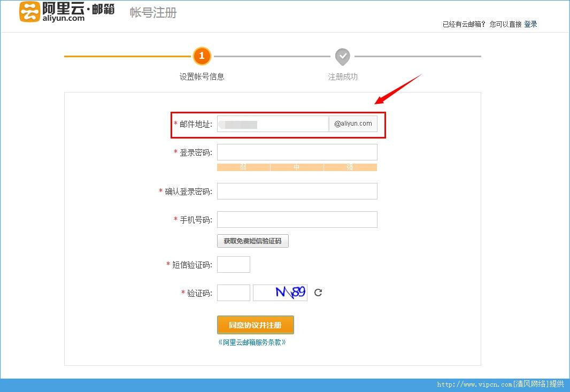Click the 登录 login link

(530, 25)
